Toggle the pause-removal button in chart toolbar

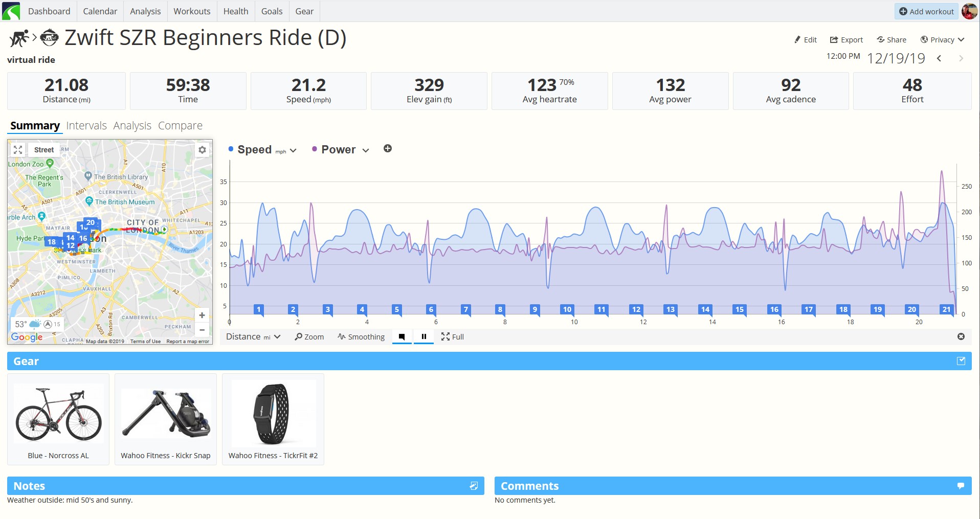tap(424, 336)
